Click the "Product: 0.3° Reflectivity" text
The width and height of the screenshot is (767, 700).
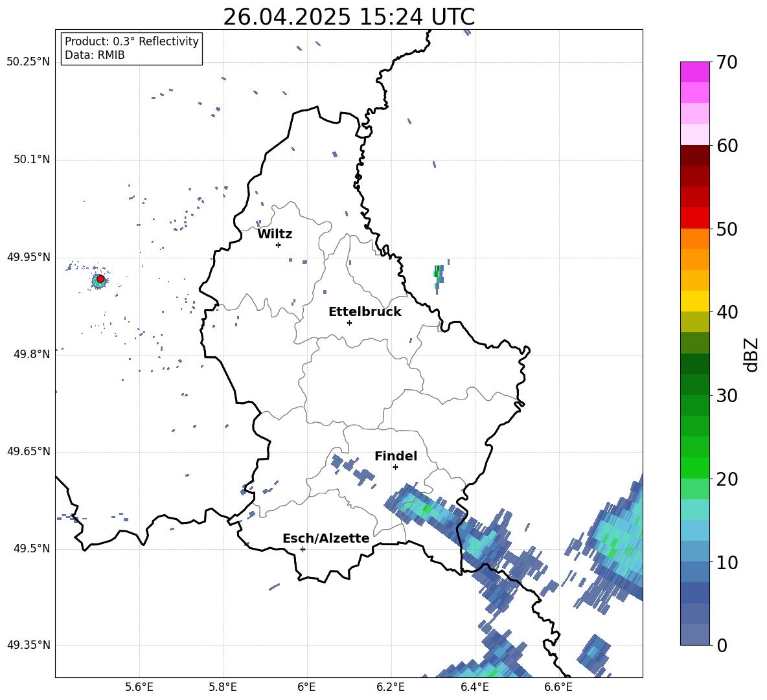click(x=132, y=41)
